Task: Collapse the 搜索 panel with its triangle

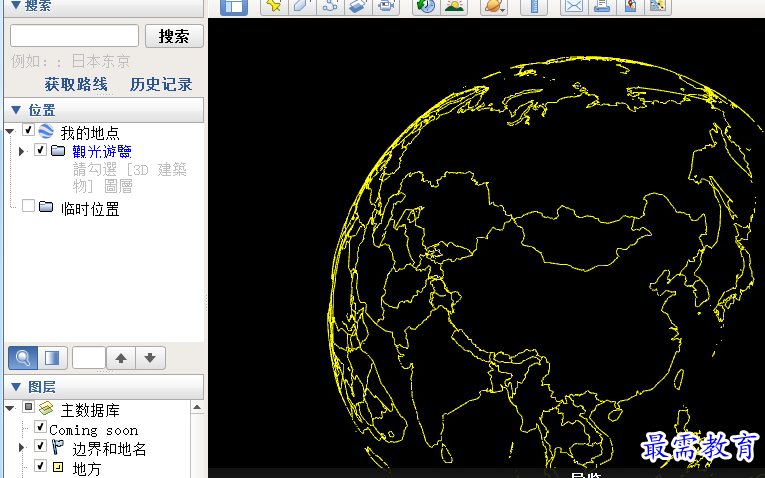Action: (x=16, y=5)
